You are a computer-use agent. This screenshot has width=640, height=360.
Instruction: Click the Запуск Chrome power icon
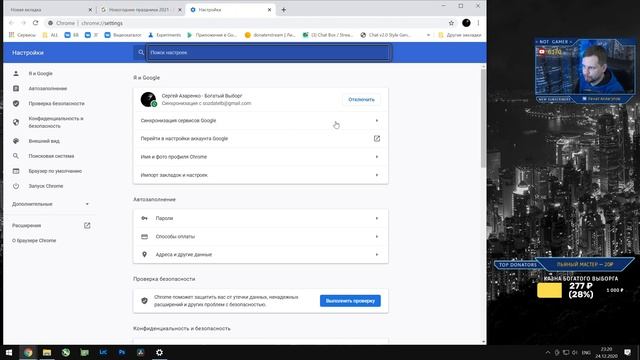[16, 186]
